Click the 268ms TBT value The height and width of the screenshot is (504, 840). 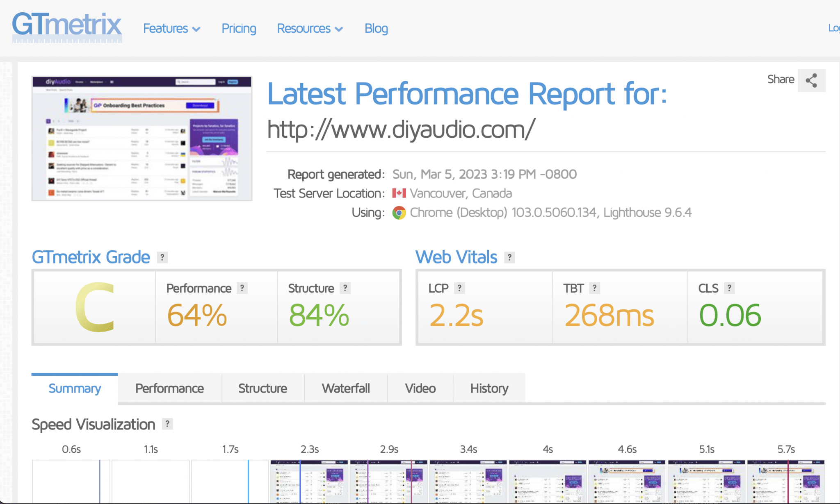[x=609, y=316]
